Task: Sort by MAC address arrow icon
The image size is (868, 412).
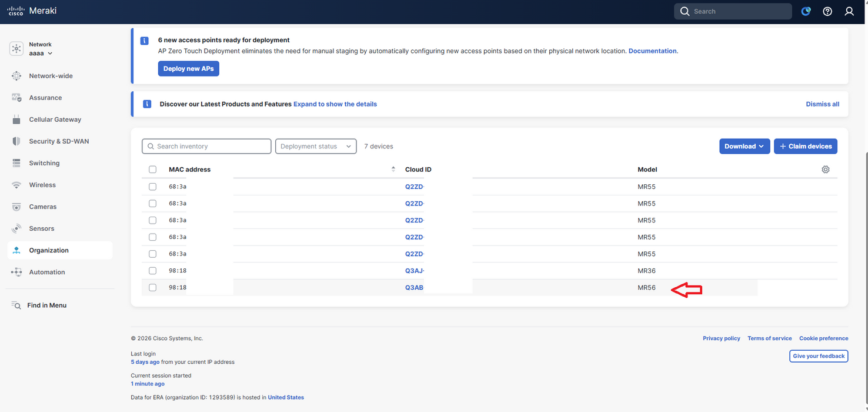Action: coord(393,170)
